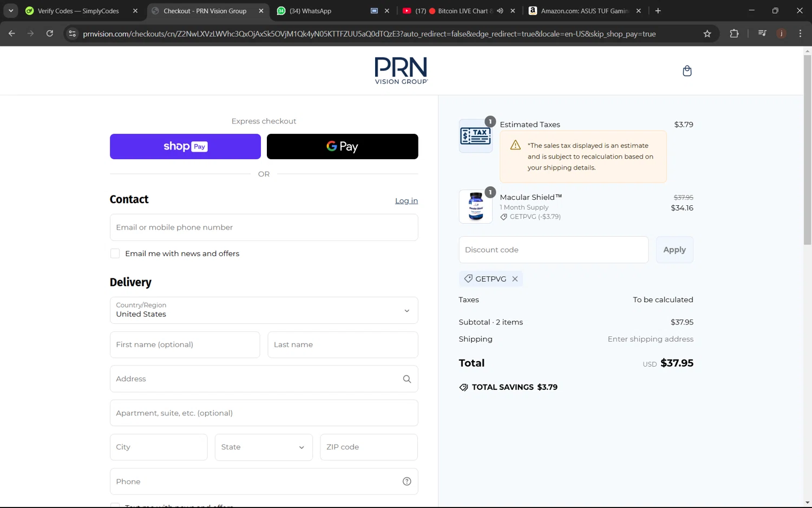
Task: Open a new browser tab
Action: (x=658, y=11)
